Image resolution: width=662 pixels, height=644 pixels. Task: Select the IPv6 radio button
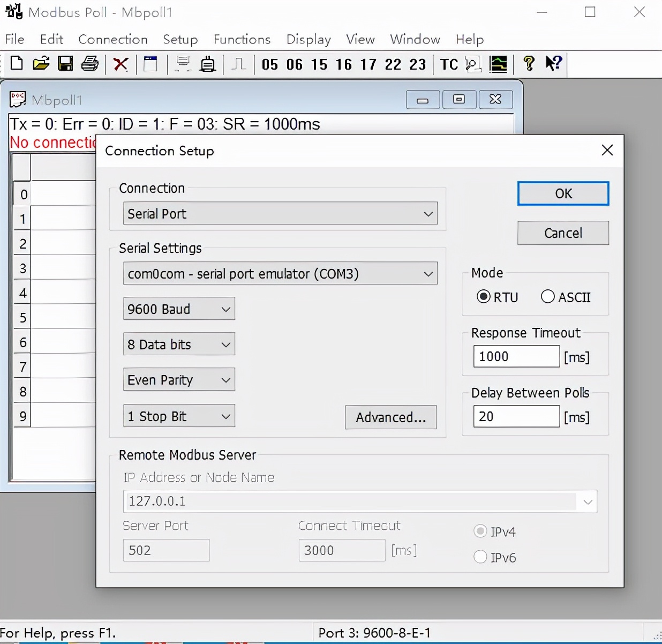tap(480, 557)
